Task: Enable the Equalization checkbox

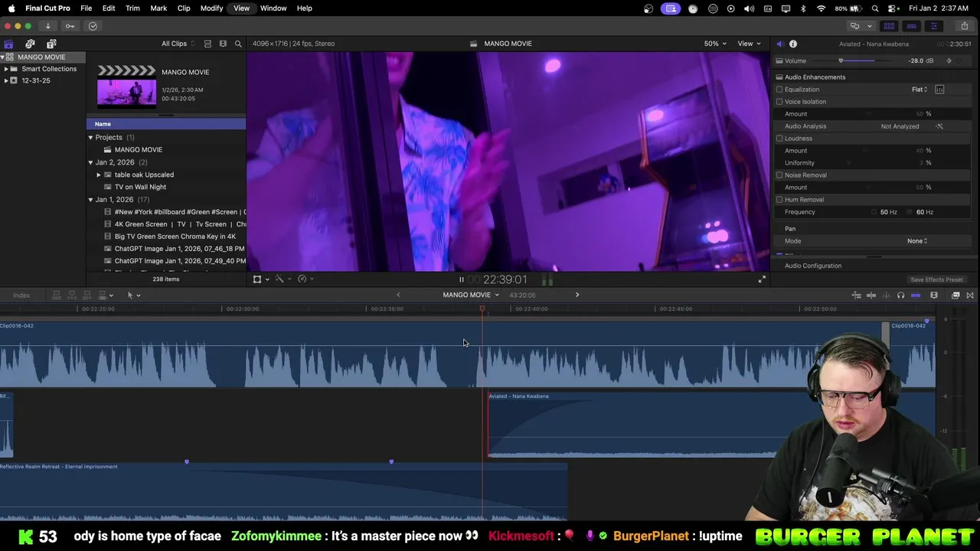Action: point(779,90)
